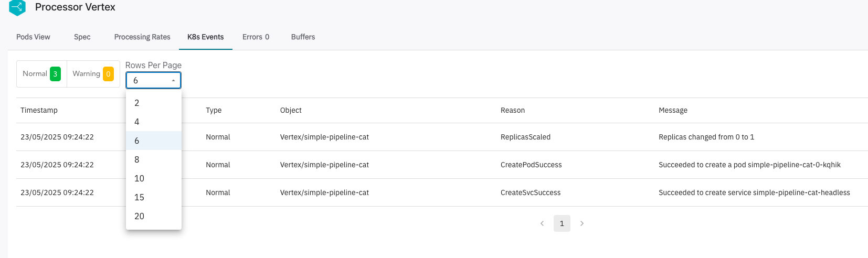868x258 pixels.
Task: Select the CreatePodSuccess event row
Action: [x=442, y=165]
